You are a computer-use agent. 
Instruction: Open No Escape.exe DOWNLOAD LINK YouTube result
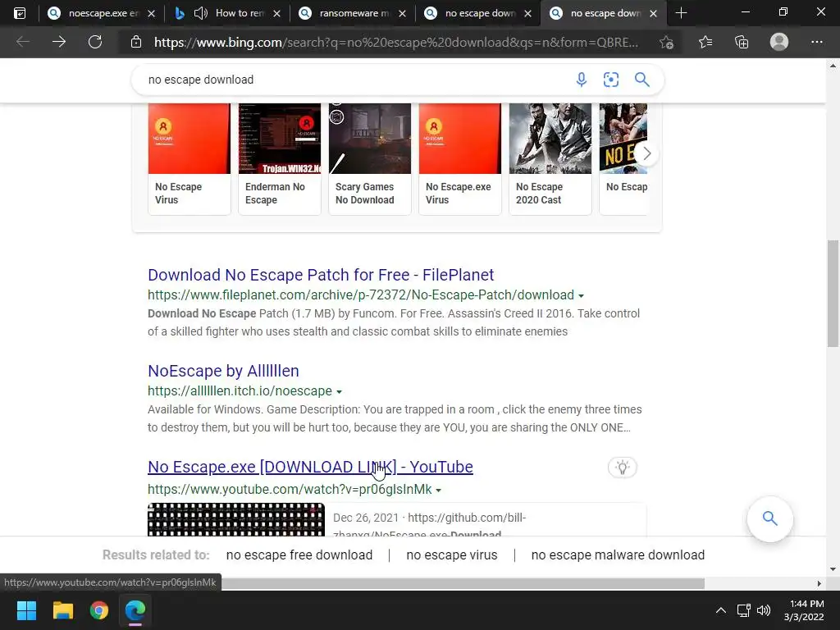(310, 467)
